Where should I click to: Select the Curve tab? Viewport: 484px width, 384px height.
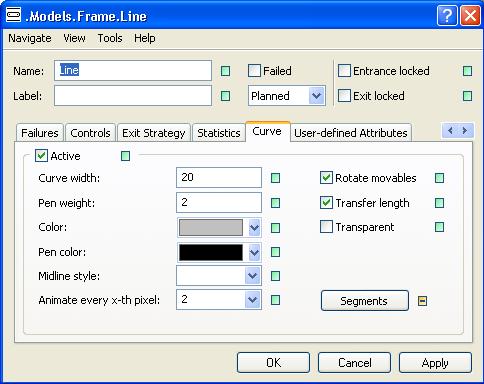point(267,131)
